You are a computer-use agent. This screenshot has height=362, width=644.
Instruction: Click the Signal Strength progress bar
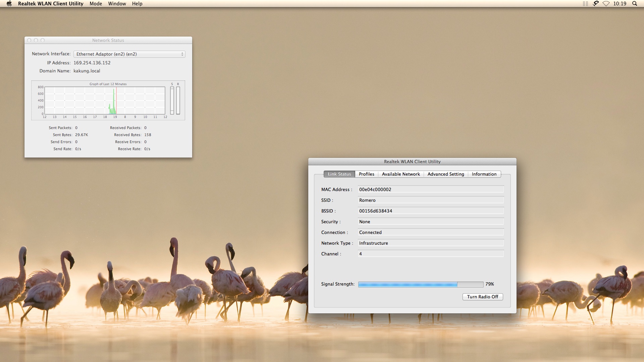421,284
